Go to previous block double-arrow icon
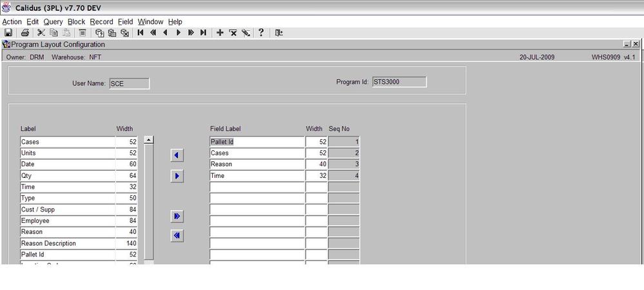Viewport: 644px width, 290px height. coord(153,32)
